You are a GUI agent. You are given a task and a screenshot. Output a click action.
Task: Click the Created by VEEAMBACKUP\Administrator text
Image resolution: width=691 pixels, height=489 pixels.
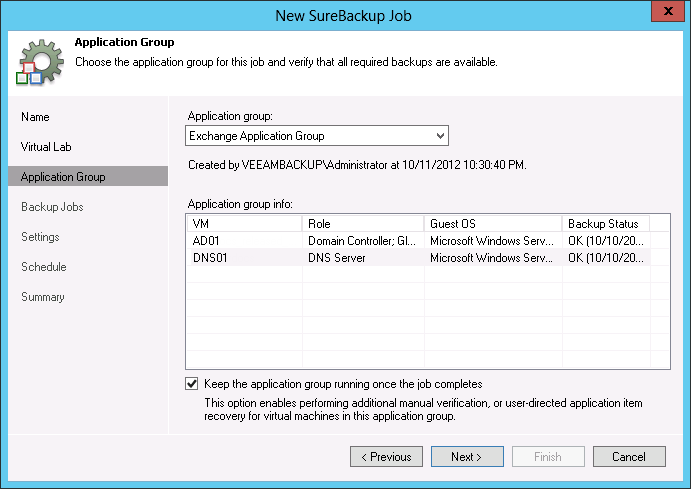pyautogui.click(x=357, y=165)
